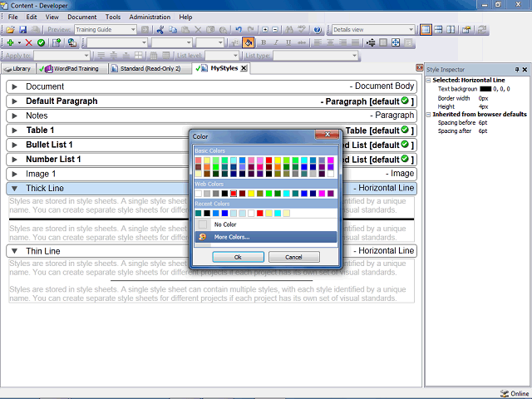Click the Italic I icon
Screen dimensions: 532x399
click(276, 42)
